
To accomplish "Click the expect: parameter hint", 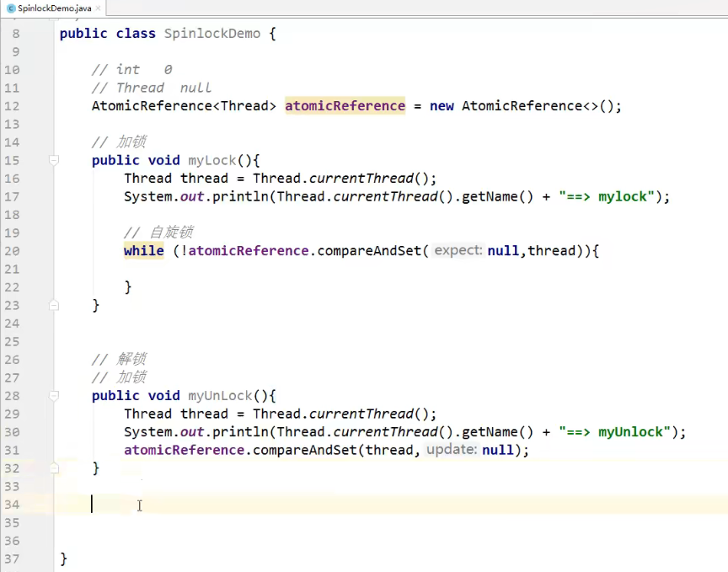I will click(458, 251).
